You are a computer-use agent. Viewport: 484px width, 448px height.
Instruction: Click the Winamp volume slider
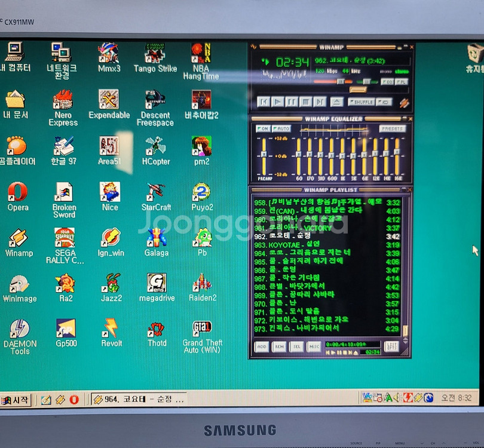pos(333,81)
